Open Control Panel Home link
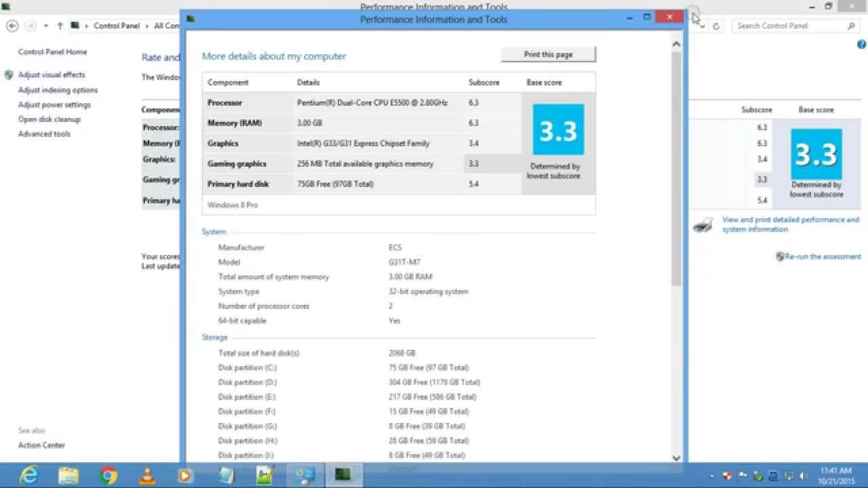The width and height of the screenshot is (868, 488). click(52, 52)
